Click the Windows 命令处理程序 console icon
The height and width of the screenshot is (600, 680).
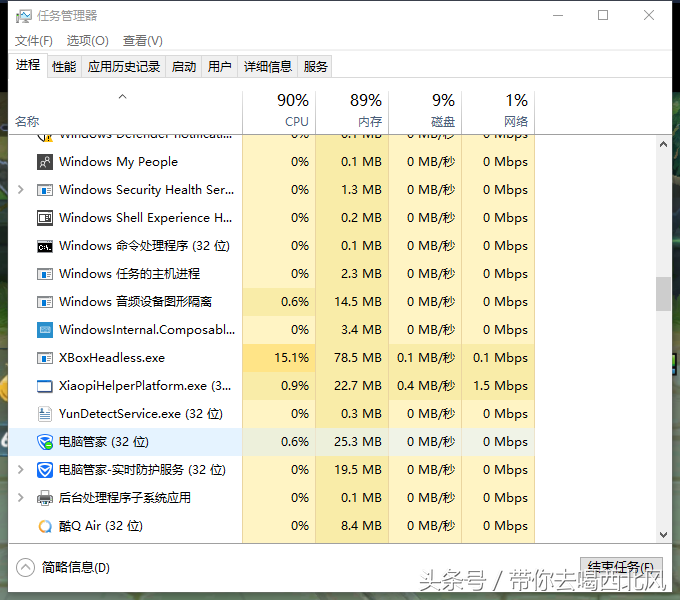coord(45,246)
